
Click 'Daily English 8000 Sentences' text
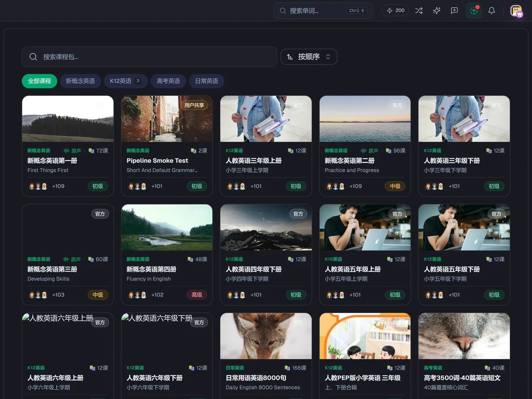point(263,387)
